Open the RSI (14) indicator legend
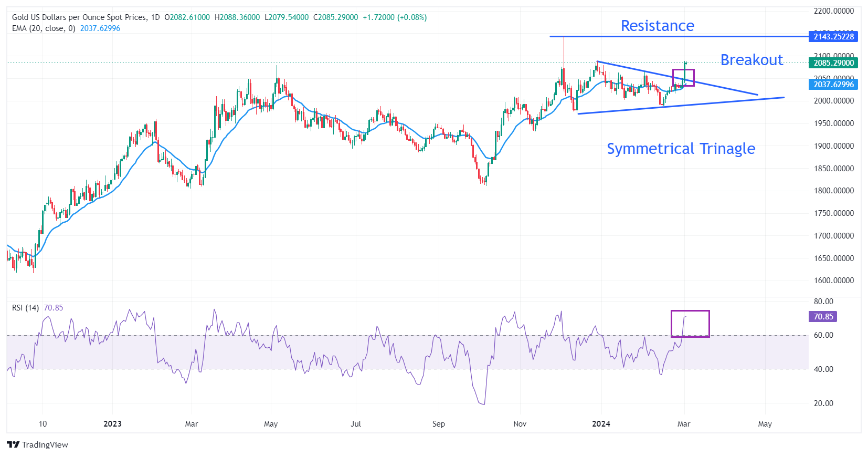 [26, 308]
